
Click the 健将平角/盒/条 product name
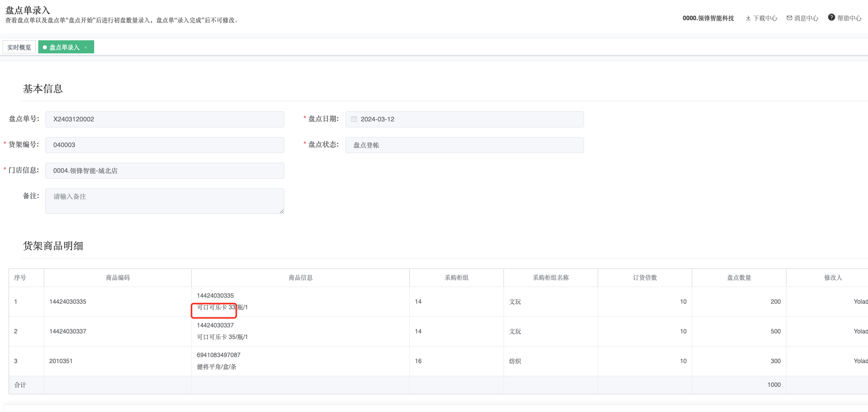pyautogui.click(x=216, y=367)
